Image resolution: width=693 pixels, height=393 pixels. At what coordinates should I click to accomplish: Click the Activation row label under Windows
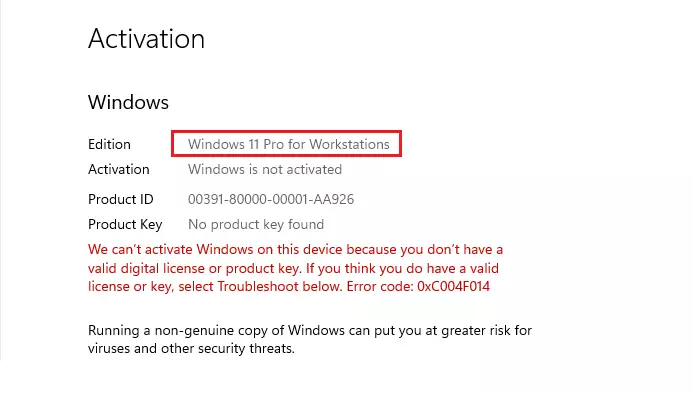118,169
